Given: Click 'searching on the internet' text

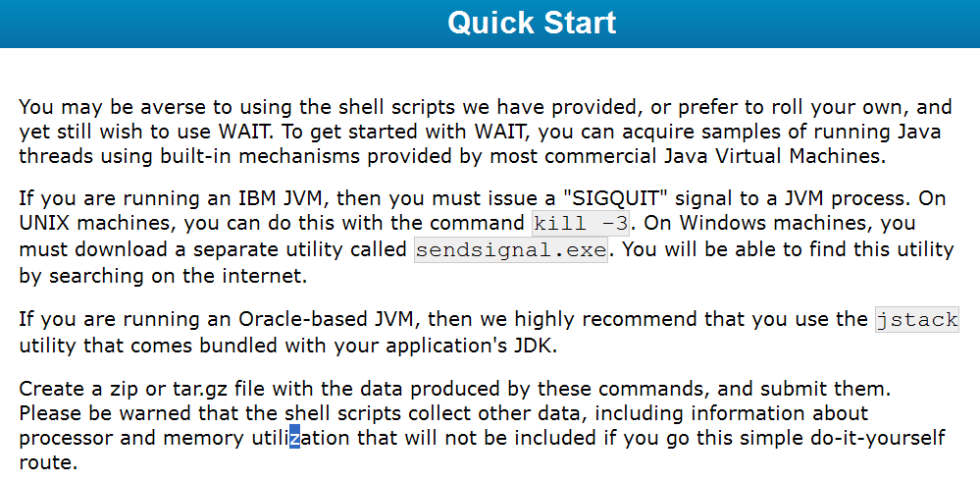Looking at the screenshot, I should click(x=176, y=276).
